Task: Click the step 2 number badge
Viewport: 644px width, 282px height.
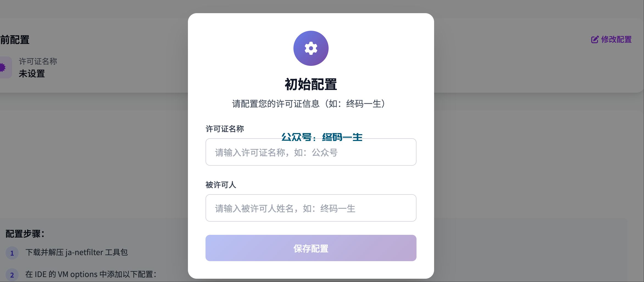Action: point(12,275)
